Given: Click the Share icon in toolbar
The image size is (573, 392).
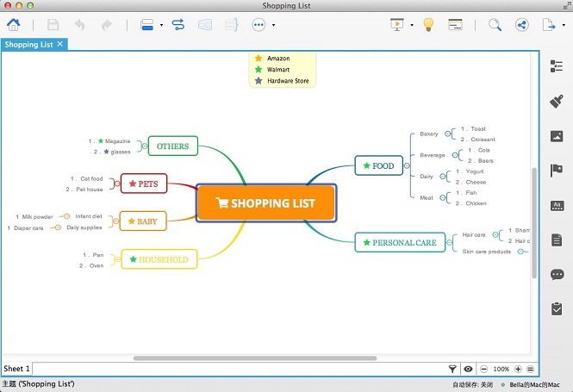Looking at the screenshot, I should coord(521,25).
